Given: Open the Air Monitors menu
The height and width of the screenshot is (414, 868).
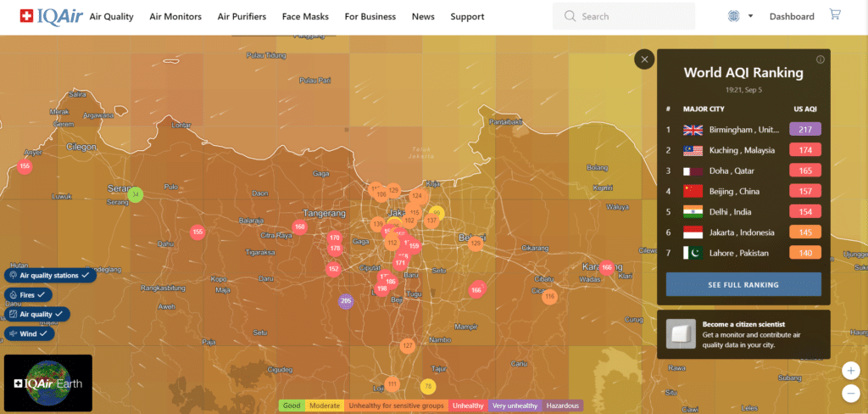Looking at the screenshot, I should point(175,17).
